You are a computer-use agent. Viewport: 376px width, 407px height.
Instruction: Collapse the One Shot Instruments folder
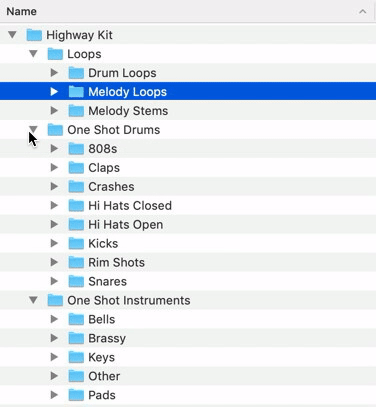point(33,300)
